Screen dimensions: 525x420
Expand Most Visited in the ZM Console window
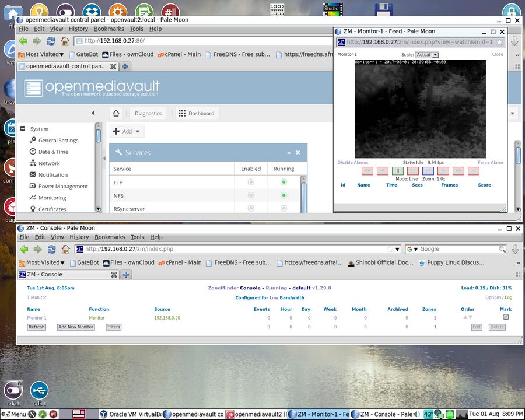point(41,262)
